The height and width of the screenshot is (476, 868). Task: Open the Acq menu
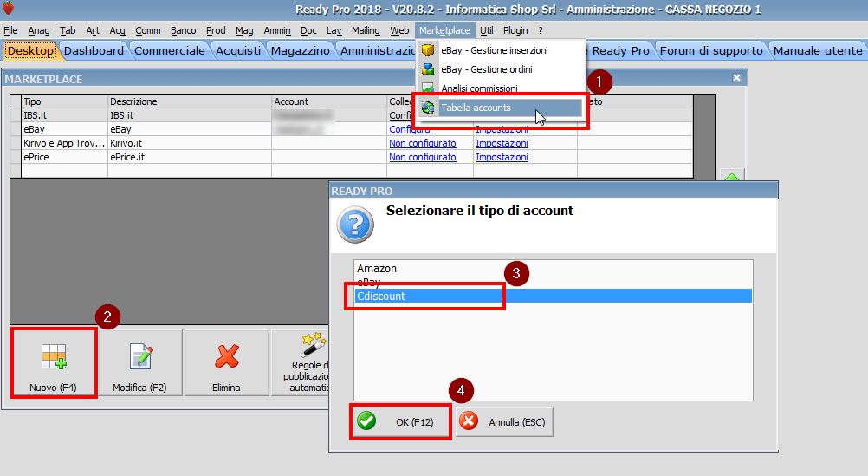pyautogui.click(x=117, y=30)
